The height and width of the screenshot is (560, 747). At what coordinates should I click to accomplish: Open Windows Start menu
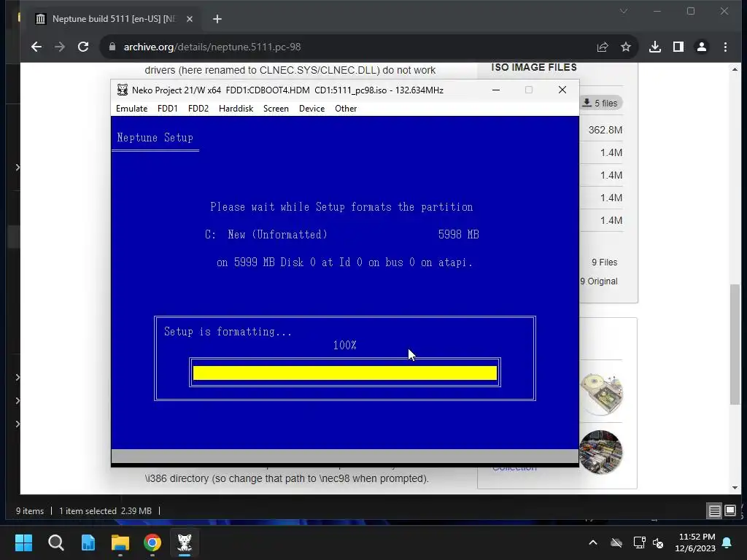23,542
